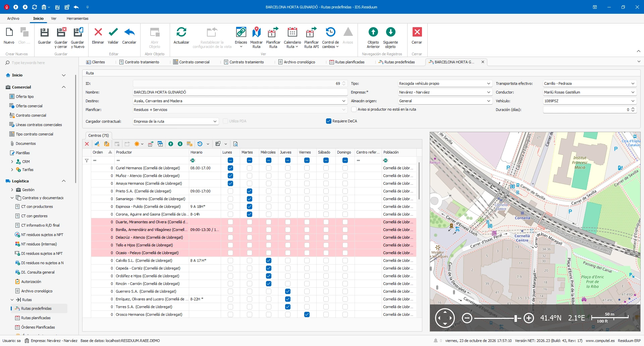Screen dimensions: 644x346
Task: Uncheck the Requiere DeCA checkbox
Action: coord(329,121)
